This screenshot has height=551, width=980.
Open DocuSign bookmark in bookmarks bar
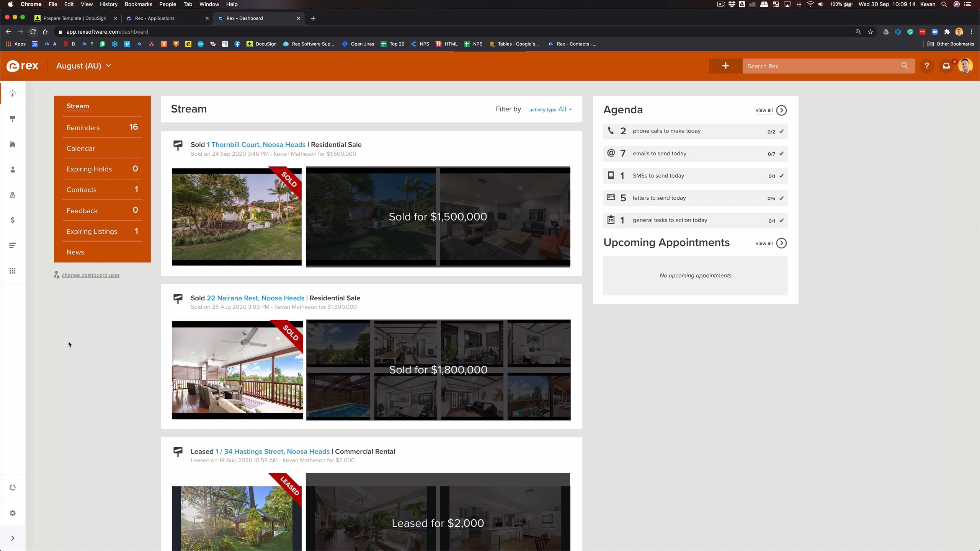pos(261,44)
